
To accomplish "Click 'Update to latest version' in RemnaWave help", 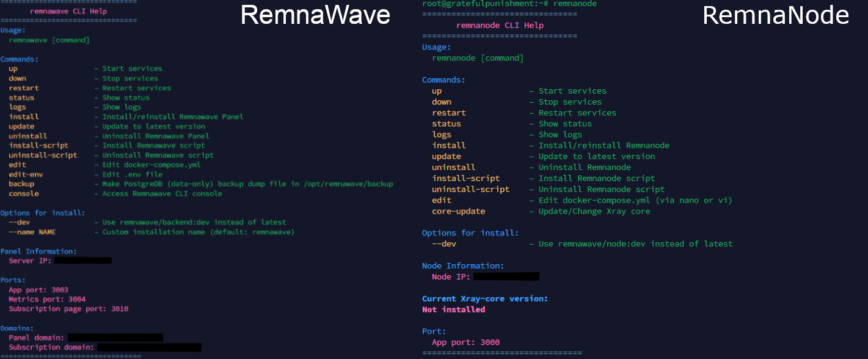I will 154,127.
